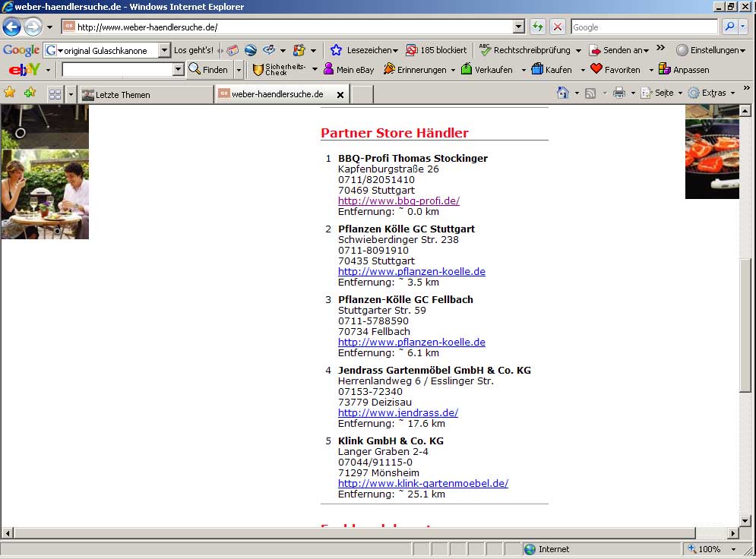Open the pflanzen-koelle.de link for Stuttgart
The height and width of the screenshot is (559, 756).
tap(412, 271)
